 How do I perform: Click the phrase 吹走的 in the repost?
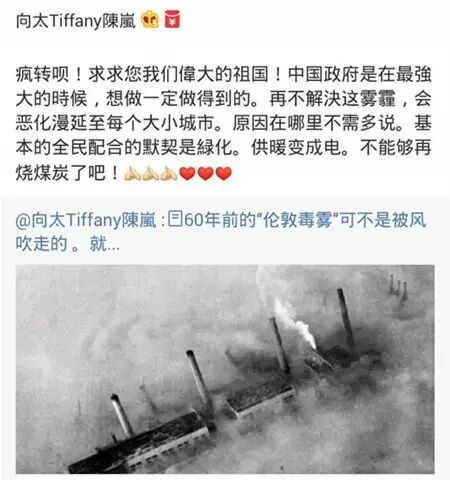[x=42, y=244]
